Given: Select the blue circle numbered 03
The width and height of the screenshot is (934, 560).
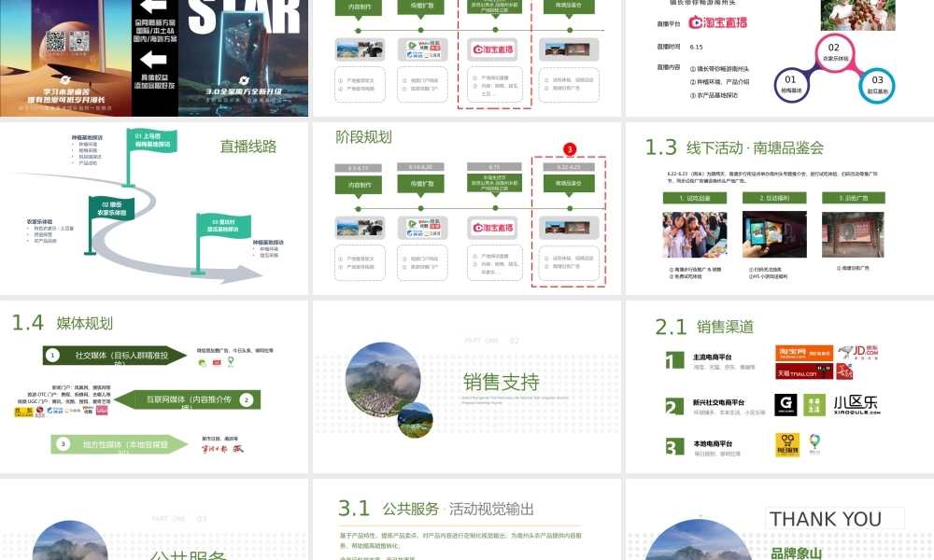Looking at the screenshot, I should click(x=876, y=85).
